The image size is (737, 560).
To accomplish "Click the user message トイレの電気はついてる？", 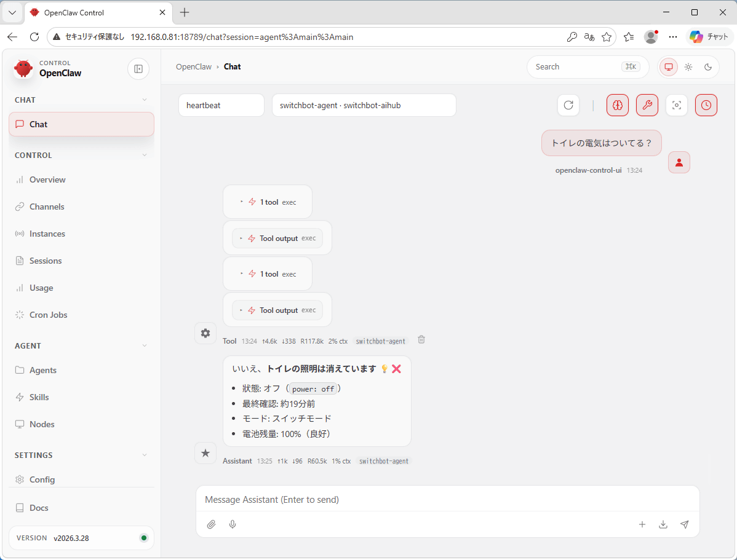I will coord(601,143).
